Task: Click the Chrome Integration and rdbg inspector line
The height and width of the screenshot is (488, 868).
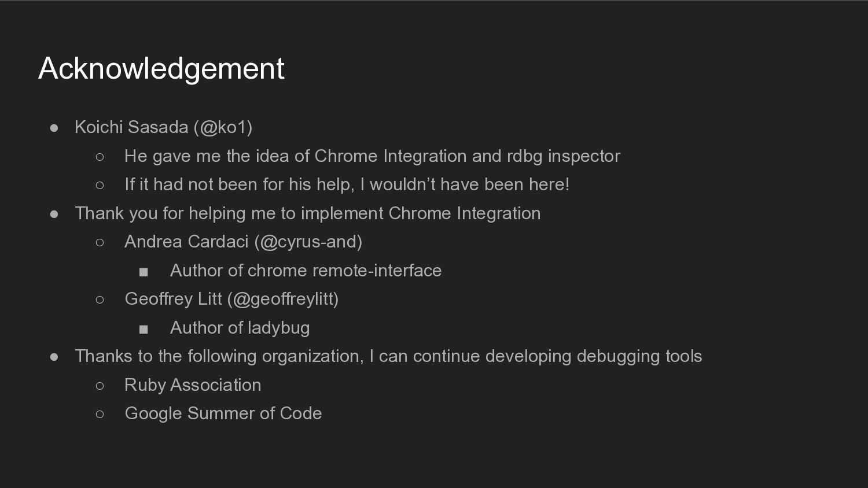Action: (372, 156)
